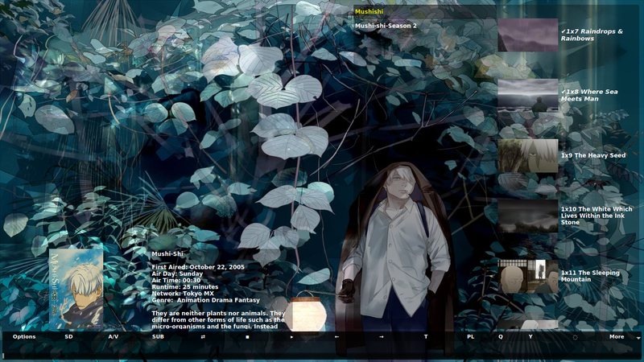Open the PL playlist button

coord(471,336)
